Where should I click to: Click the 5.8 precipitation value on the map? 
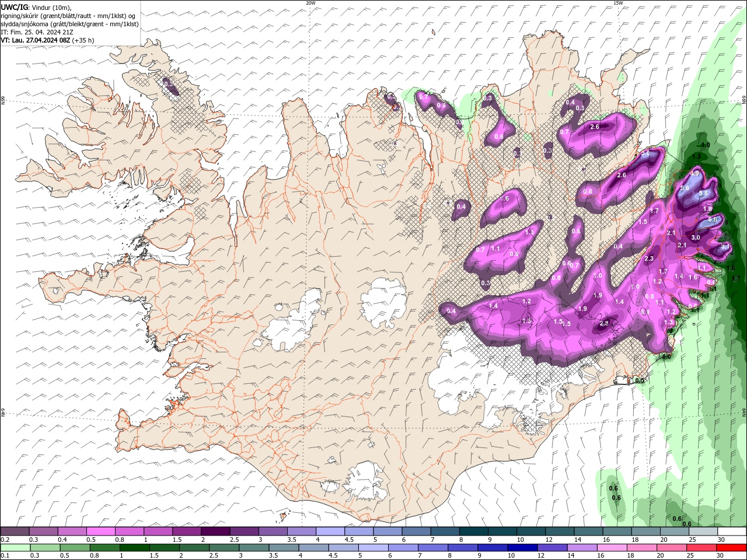pos(703,194)
